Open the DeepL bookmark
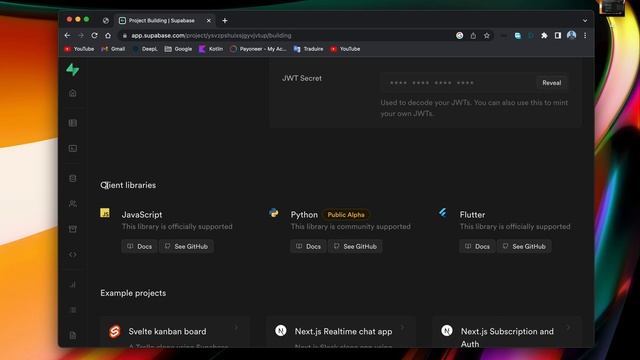The width and height of the screenshot is (640, 360). pyautogui.click(x=145, y=49)
